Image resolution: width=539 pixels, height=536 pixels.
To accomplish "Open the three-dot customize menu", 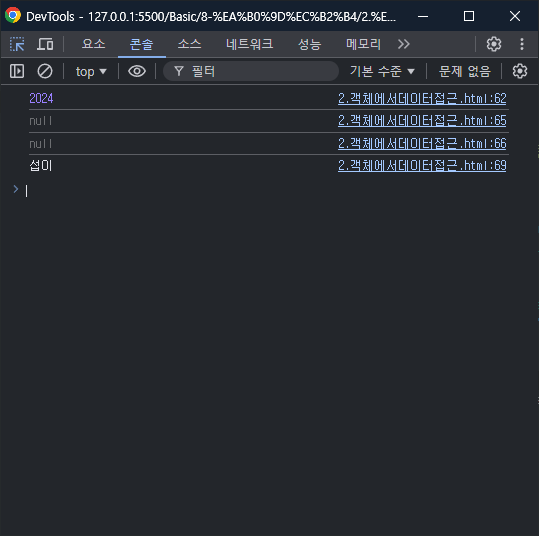I will pyautogui.click(x=522, y=44).
